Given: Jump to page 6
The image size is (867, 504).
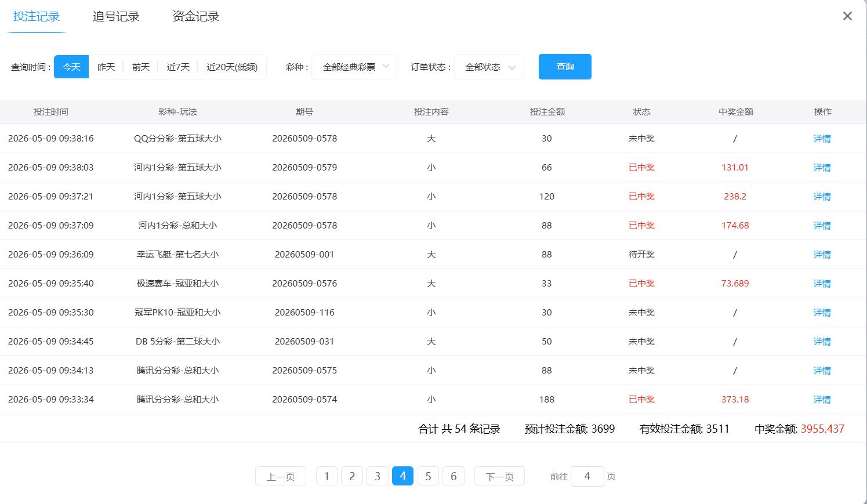Looking at the screenshot, I should coord(454,476).
